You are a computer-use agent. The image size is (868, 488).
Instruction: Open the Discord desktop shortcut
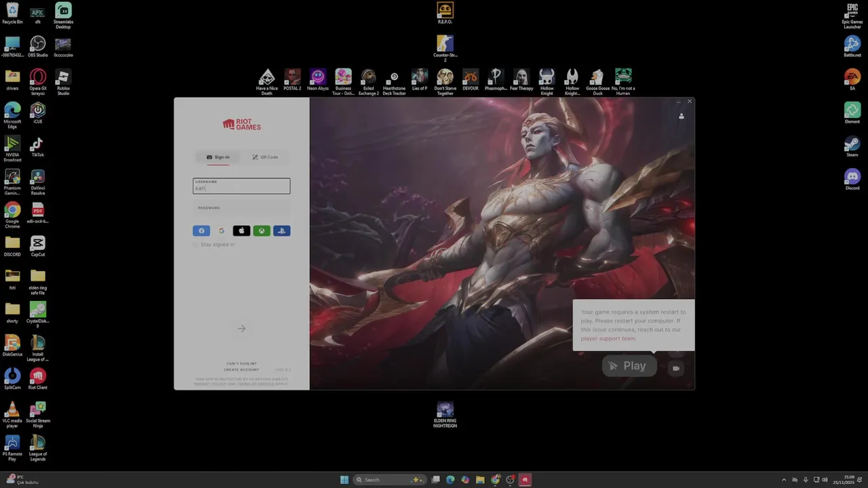coord(852,179)
